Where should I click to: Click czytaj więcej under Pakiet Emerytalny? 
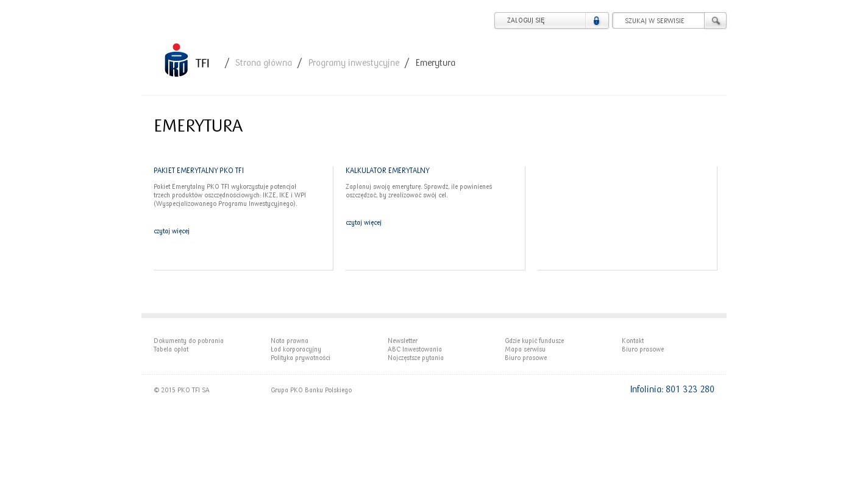pyautogui.click(x=171, y=231)
